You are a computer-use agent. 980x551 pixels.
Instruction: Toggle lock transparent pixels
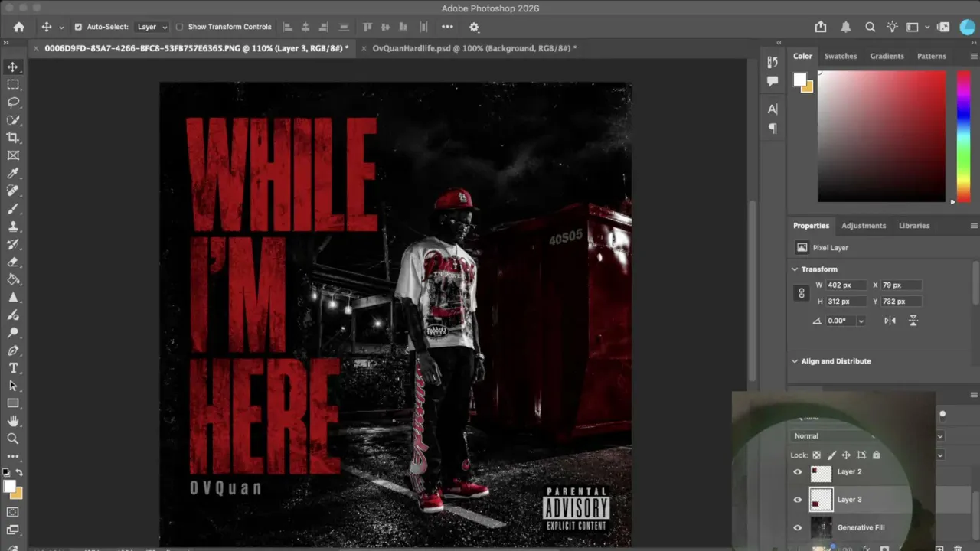(x=817, y=455)
